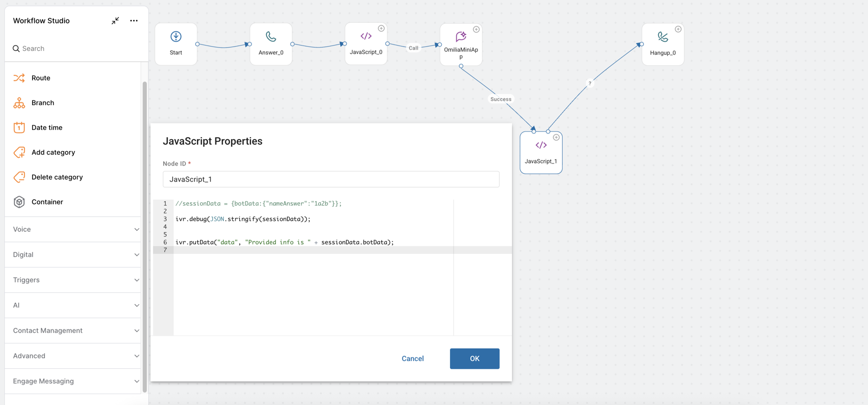Click the Route shuffle icon in sidebar
Image resolution: width=868 pixels, height=405 pixels.
[19, 78]
